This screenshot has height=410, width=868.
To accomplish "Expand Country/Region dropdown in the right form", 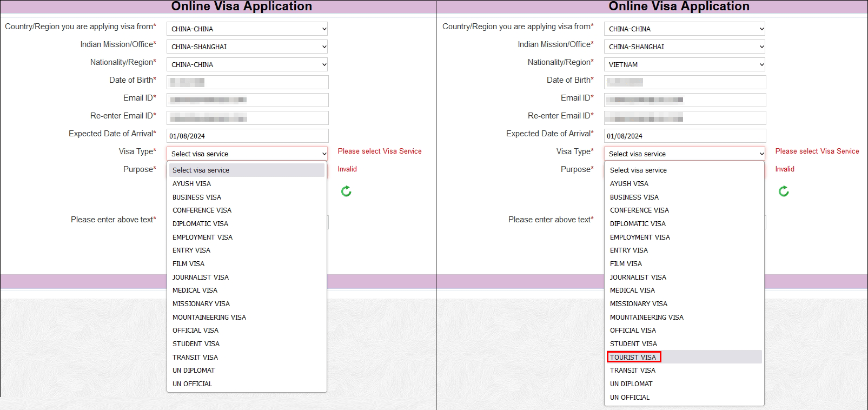I will [x=684, y=29].
